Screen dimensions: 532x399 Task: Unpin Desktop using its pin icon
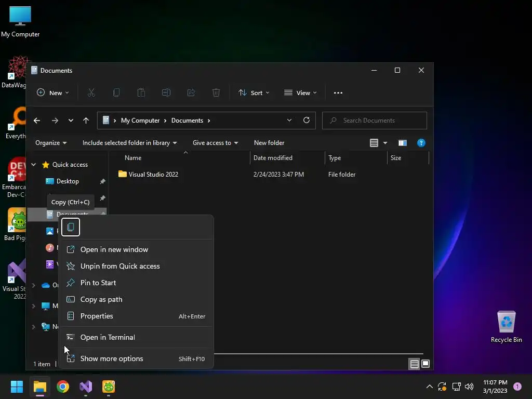coord(102,181)
